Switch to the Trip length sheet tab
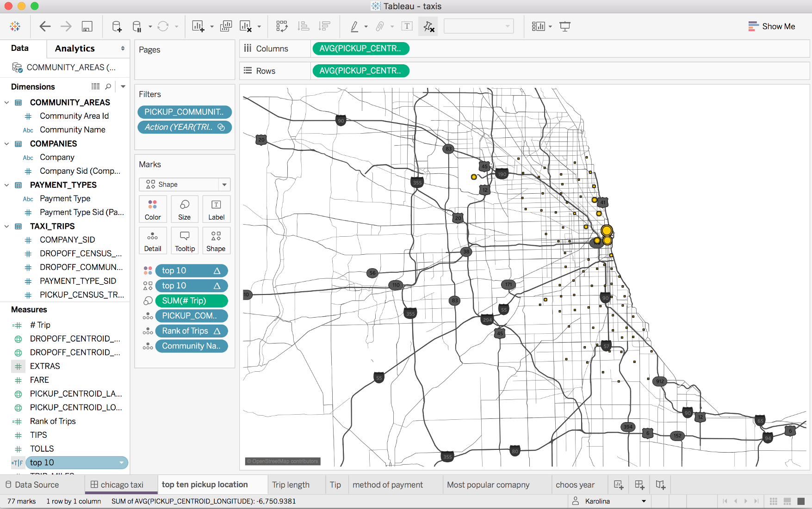 pyautogui.click(x=291, y=484)
